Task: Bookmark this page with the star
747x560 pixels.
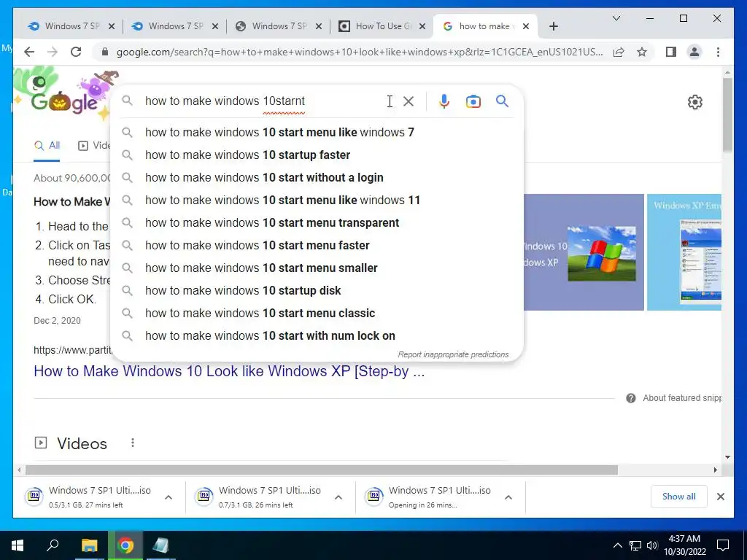Action: tap(642, 52)
